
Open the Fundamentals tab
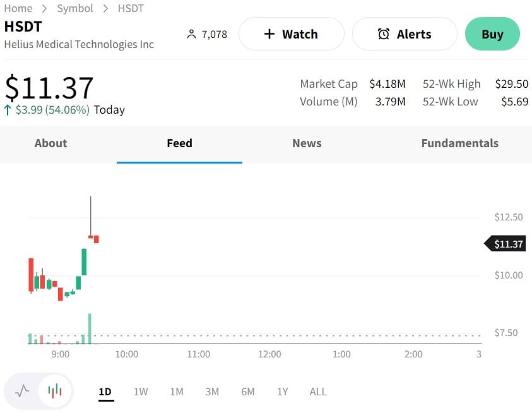tap(459, 143)
